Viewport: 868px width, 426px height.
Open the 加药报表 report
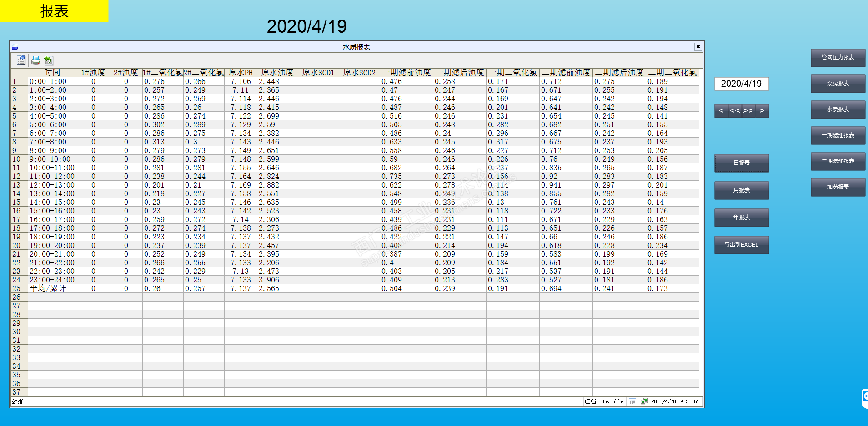838,187
